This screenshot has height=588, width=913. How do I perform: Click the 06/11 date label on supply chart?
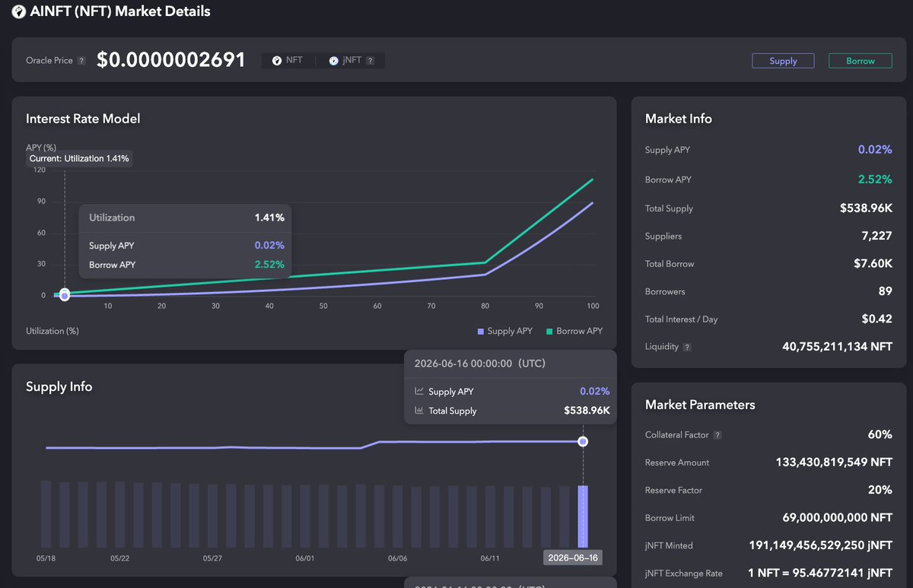tap(490, 558)
